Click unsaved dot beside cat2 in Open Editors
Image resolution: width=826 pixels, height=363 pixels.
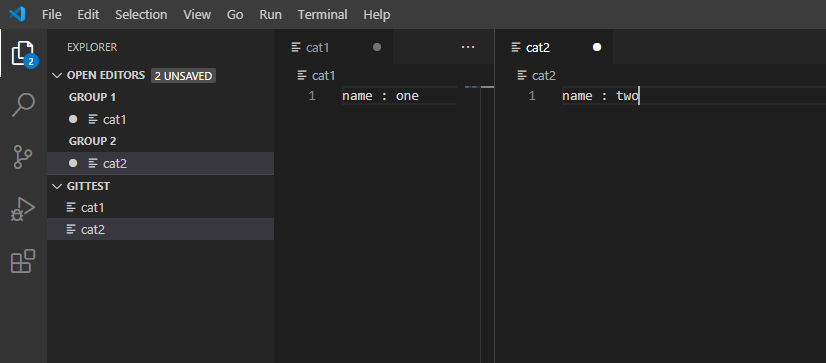pos(73,163)
